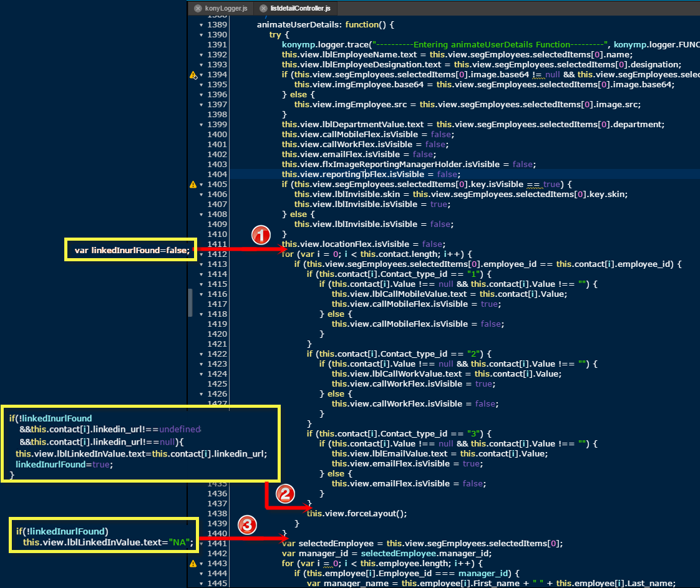
Task: Click line number 1420 in the gutter
Action: (x=217, y=334)
